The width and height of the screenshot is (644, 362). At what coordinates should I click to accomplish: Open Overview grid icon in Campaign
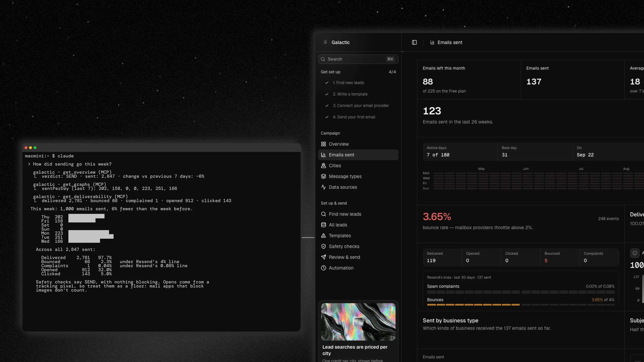[323, 144]
